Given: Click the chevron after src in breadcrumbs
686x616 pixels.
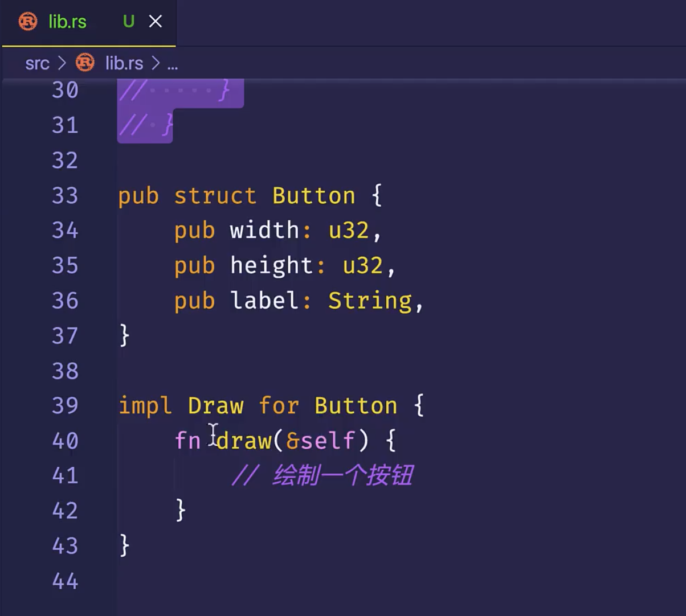Looking at the screenshot, I should 62,63.
